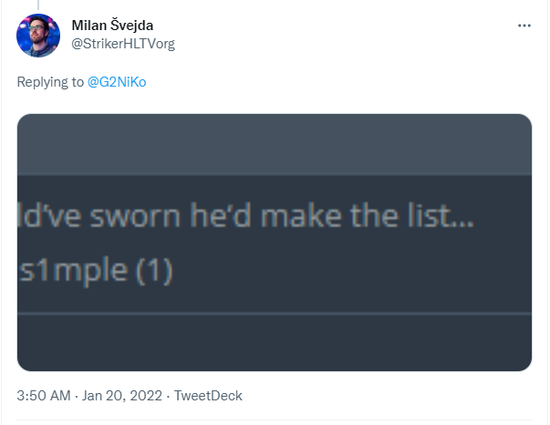Click the 's1mple (1)' text in image
550x425 pixels.
tap(96, 270)
